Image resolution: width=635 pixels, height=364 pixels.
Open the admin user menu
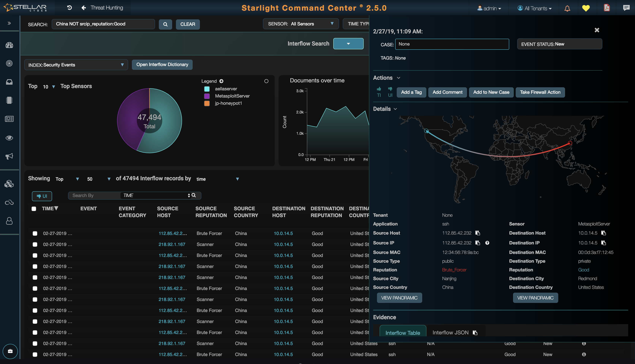click(x=489, y=8)
